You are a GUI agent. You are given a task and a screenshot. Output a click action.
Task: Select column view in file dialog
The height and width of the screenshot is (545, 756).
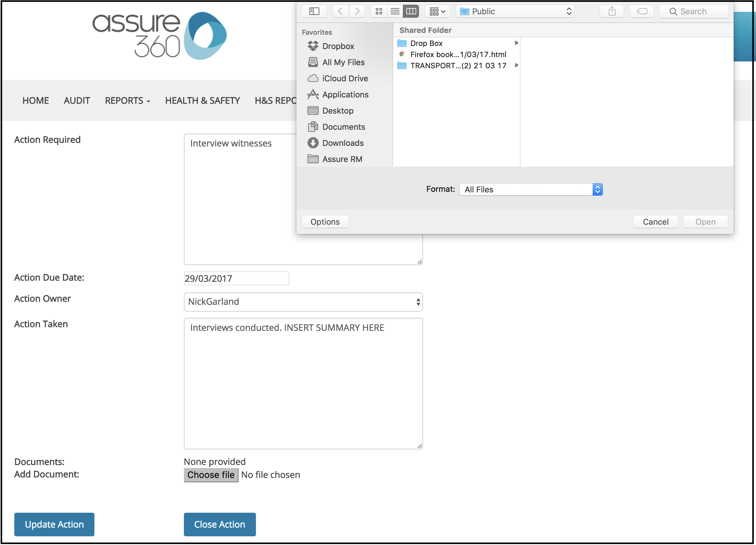411,11
